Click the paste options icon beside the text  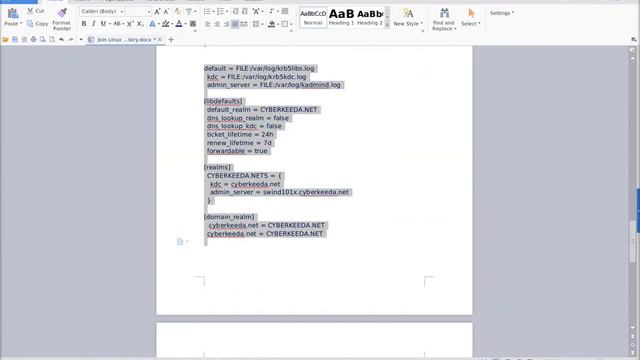pos(180,242)
